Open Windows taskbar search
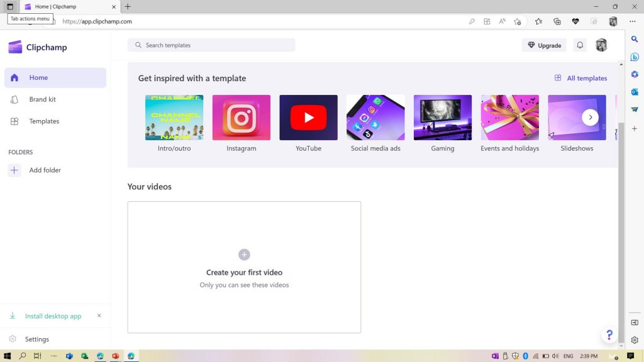 pos(23,356)
